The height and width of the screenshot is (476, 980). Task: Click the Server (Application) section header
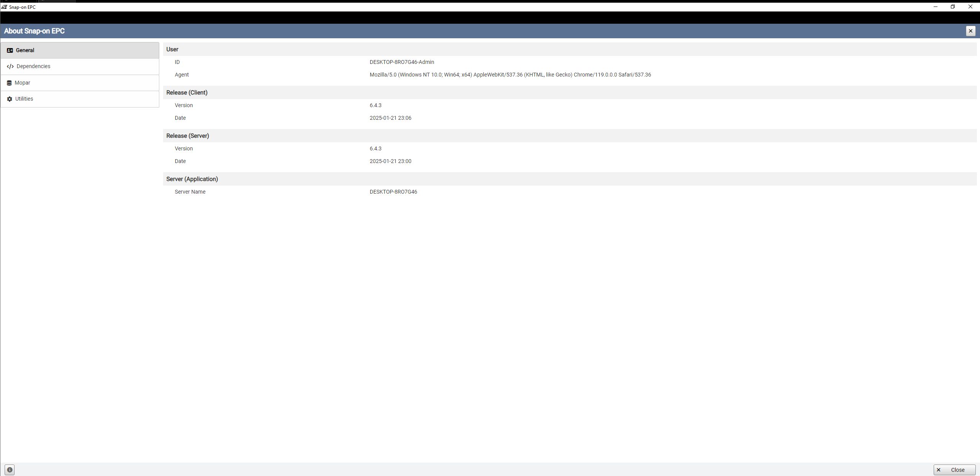[x=569, y=179]
